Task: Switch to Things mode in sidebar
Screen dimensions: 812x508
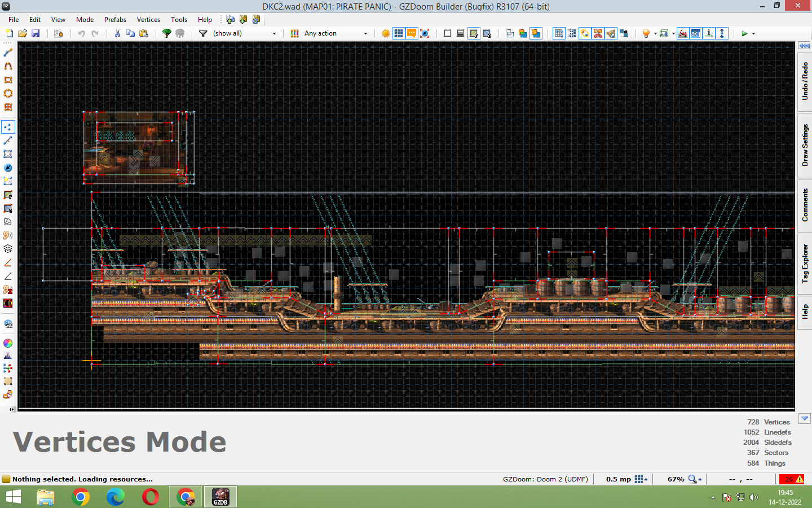Action: click(x=8, y=168)
